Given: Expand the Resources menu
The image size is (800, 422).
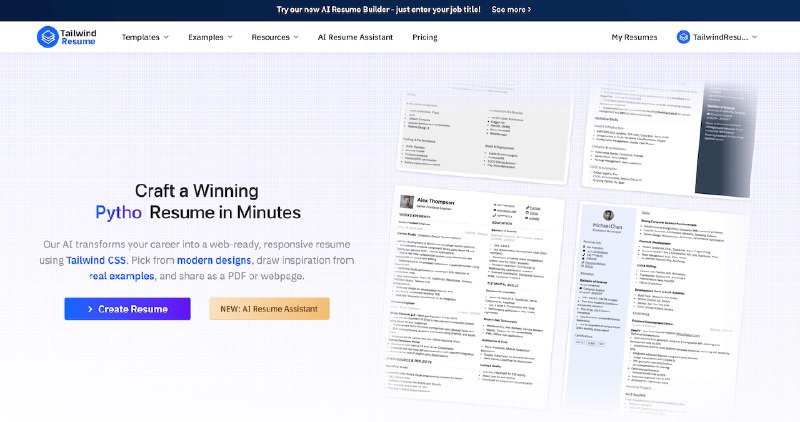Looking at the screenshot, I should click(x=275, y=37).
